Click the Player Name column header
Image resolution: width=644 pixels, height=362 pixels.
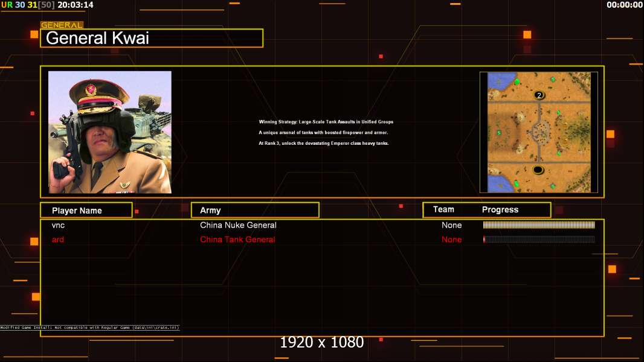click(77, 211)
